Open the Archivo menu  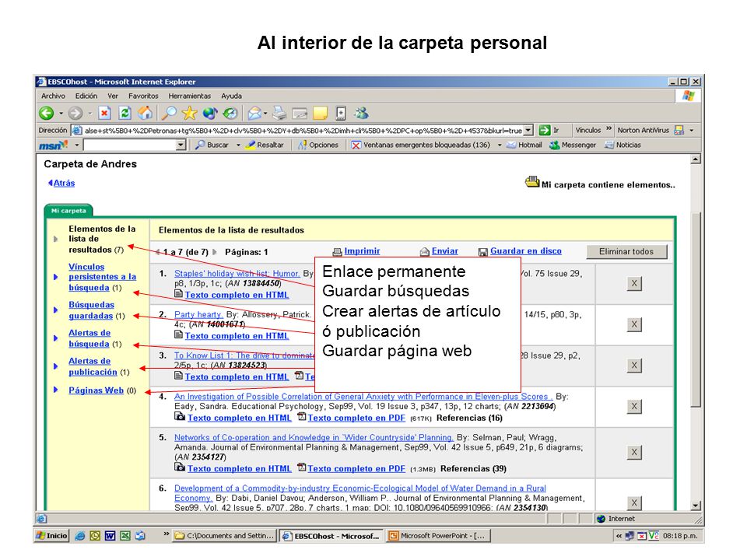53,96
